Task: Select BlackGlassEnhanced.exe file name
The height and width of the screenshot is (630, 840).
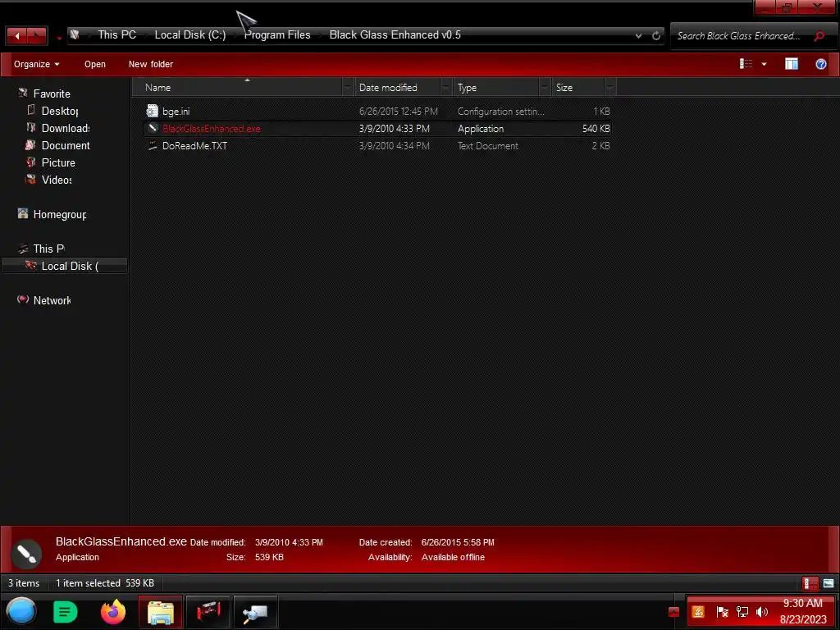Action: 211,129
